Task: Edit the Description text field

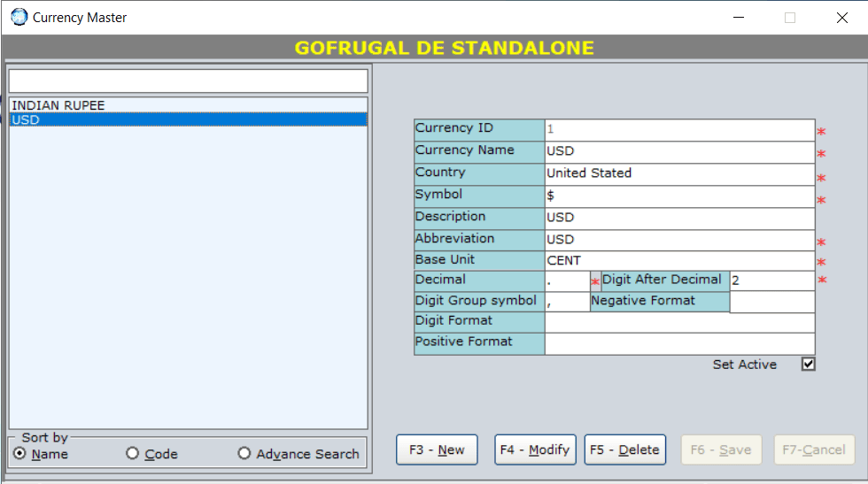Action: click(x=678, y=218)
